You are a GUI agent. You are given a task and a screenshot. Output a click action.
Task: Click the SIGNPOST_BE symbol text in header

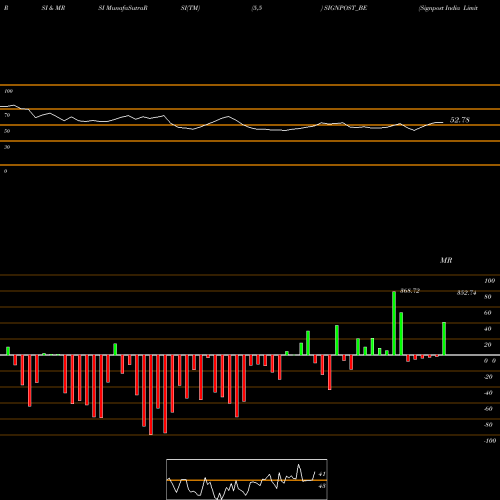click(x=345, y=8)
